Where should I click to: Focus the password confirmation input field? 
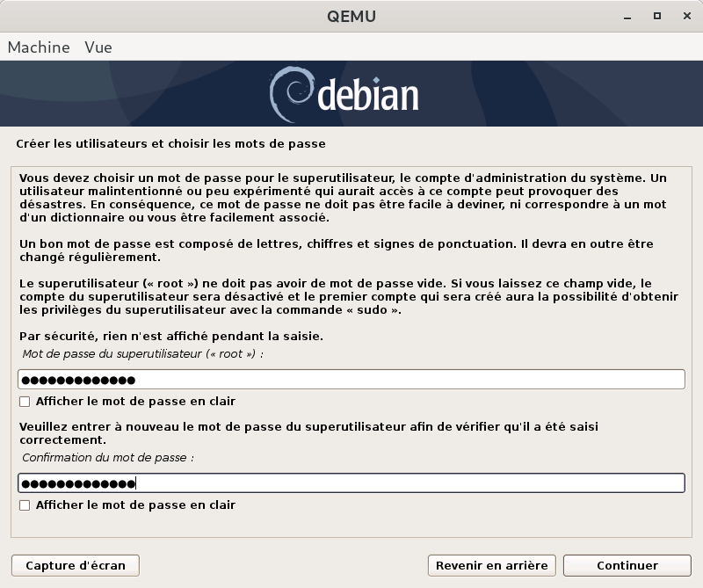(351, 483)
